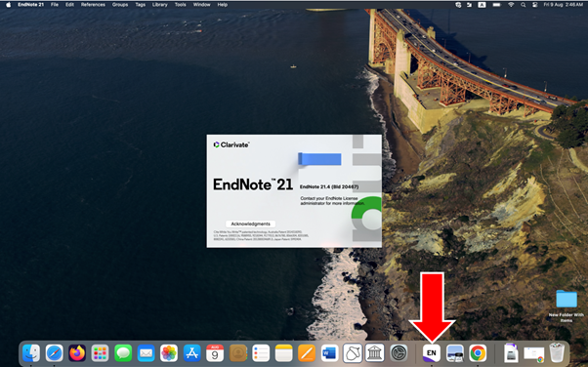Open Finder in the Dock
The height and width of the screenshot is (367, 588).
[x=31, y=353]
